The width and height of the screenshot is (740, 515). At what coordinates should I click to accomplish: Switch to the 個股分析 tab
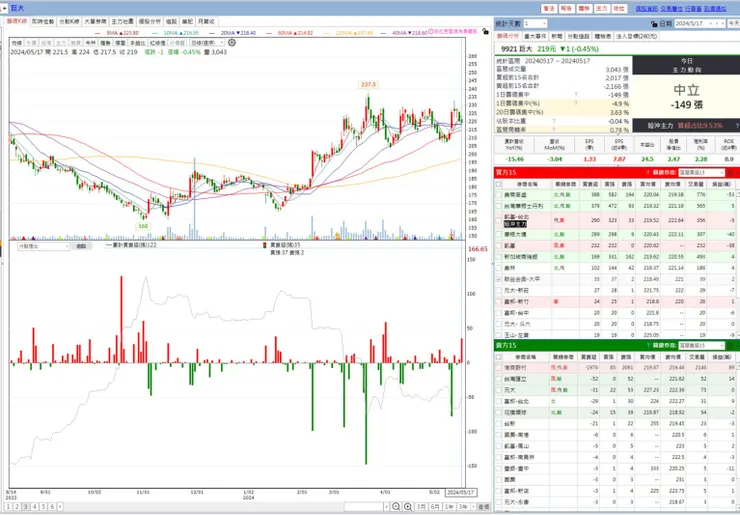(x=149, y=21)
